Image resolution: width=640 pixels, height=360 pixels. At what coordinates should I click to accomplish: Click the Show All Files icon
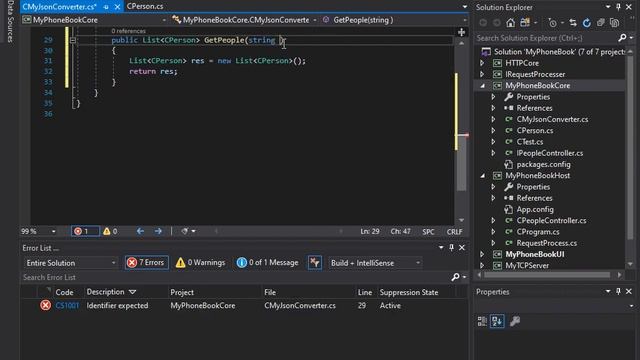pyautogui.click(x=614, y=23)
